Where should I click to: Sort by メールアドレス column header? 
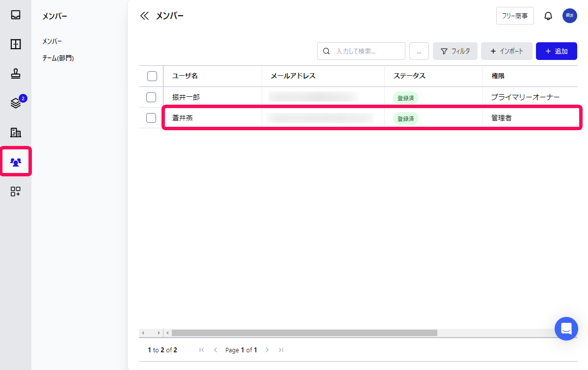point(293,76)
